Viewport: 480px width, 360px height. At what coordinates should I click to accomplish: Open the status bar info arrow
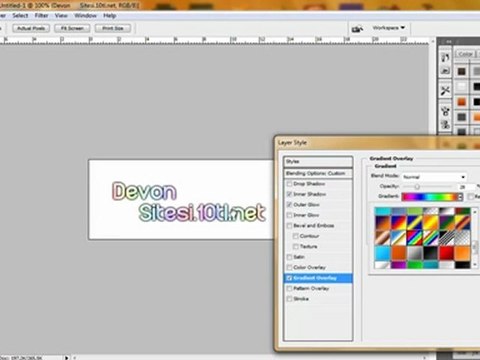66,358
